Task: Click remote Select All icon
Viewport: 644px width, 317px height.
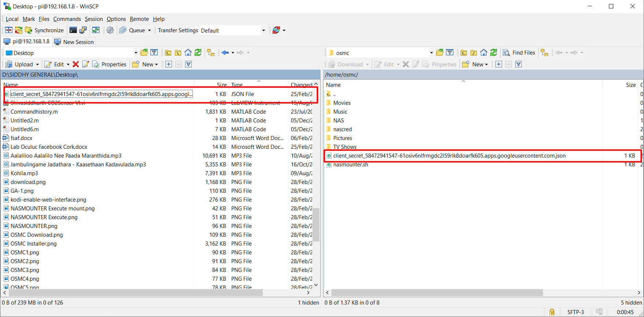Action: [518, 64]
